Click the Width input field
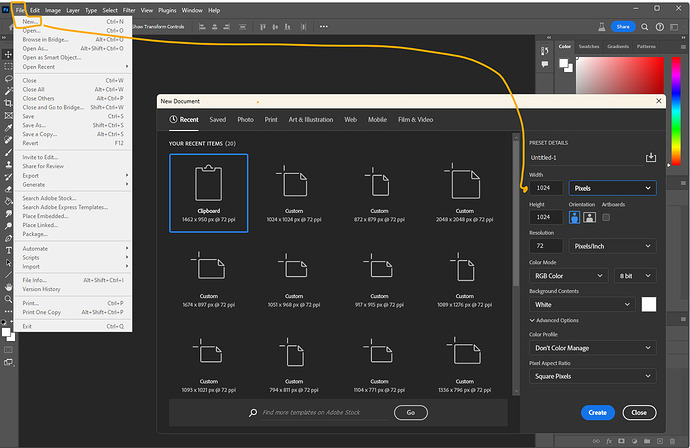The width and height of the screenshot is (690, 448). (546, 188)
